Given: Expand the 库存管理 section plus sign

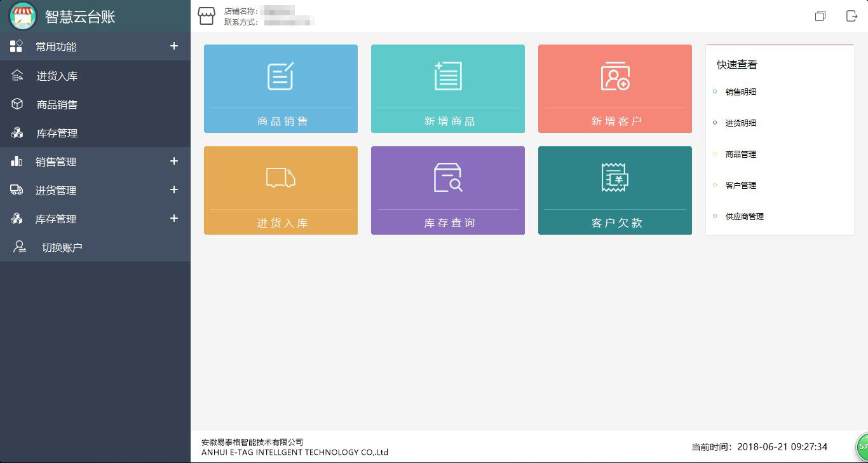Looking at the screenshot, I should [174, 219].
